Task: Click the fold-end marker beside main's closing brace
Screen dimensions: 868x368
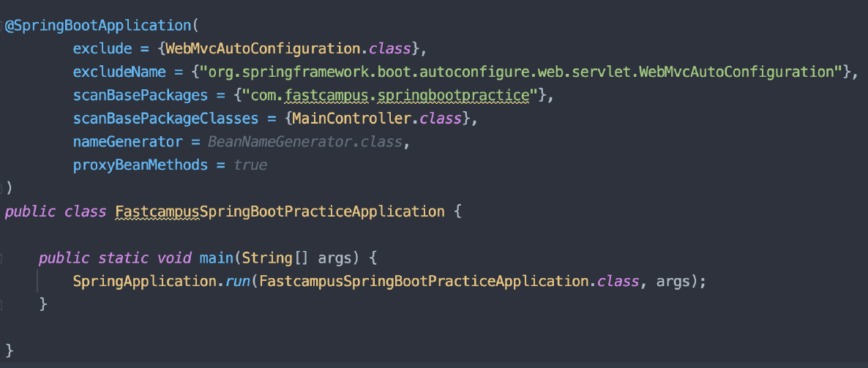Action: 1,304
